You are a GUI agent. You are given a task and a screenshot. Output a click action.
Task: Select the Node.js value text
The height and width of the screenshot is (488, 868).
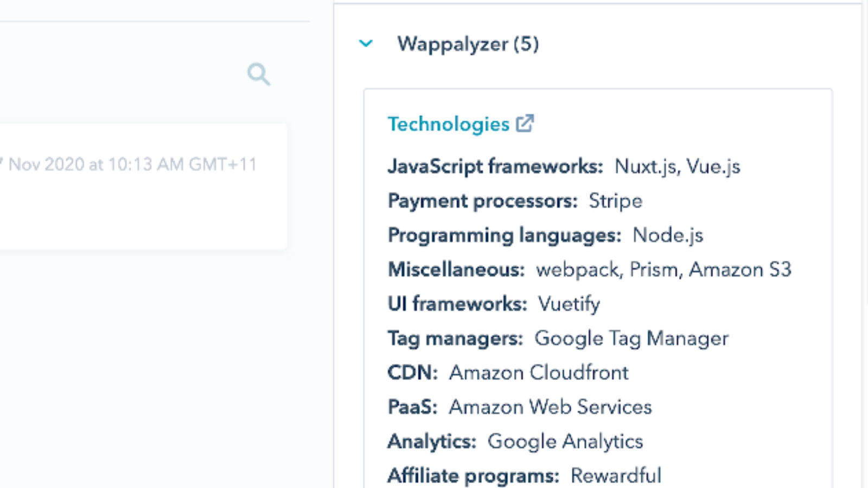pyautogui.click(x=667, y=235)
